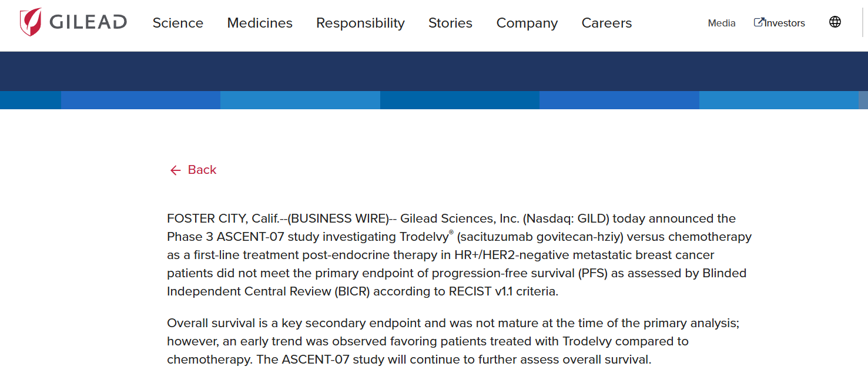Open the Media link

click(x=722, y=23)
